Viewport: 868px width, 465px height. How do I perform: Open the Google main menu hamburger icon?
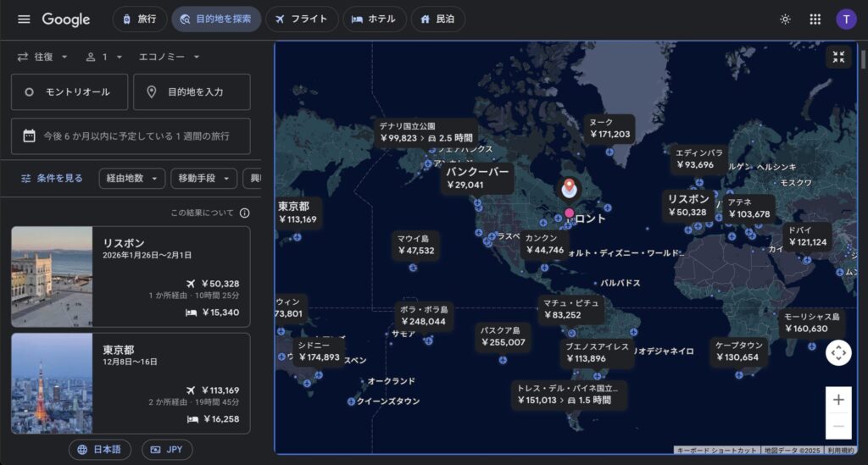(x=24, y=19)
